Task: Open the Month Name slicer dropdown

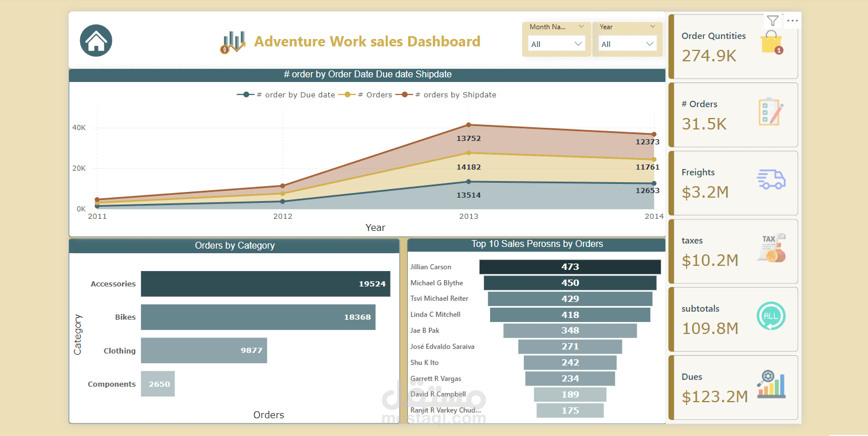Action: pos(556,44)
